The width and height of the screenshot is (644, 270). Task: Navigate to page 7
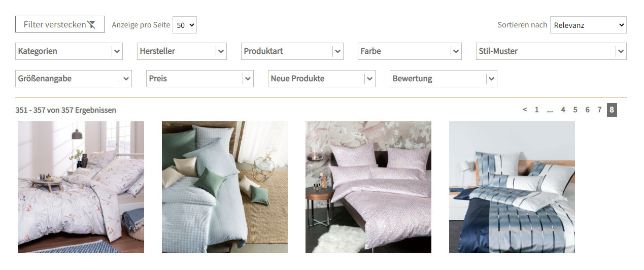[599, 110]
